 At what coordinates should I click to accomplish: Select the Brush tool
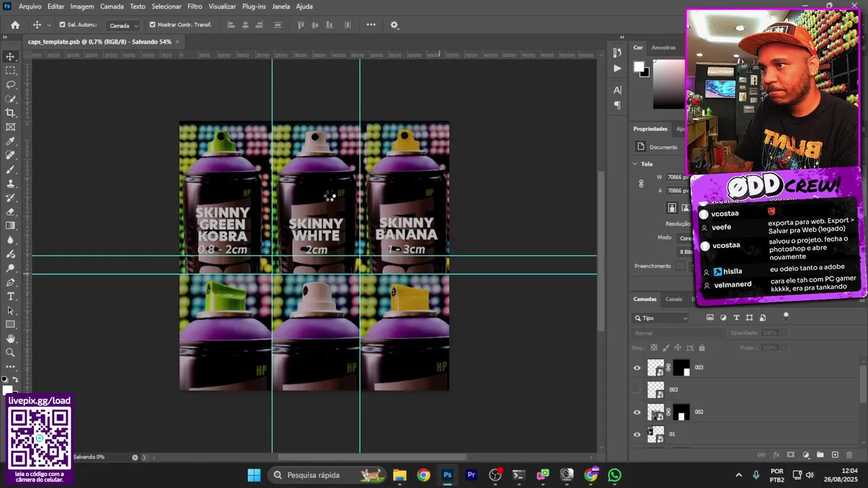pyautogui.click(x=10, y=169)
